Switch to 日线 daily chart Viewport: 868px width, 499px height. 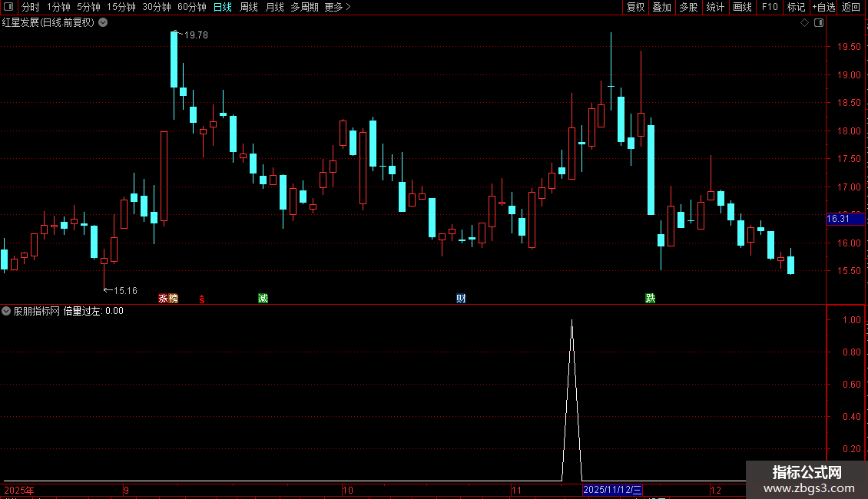click(x=223, y=7)
